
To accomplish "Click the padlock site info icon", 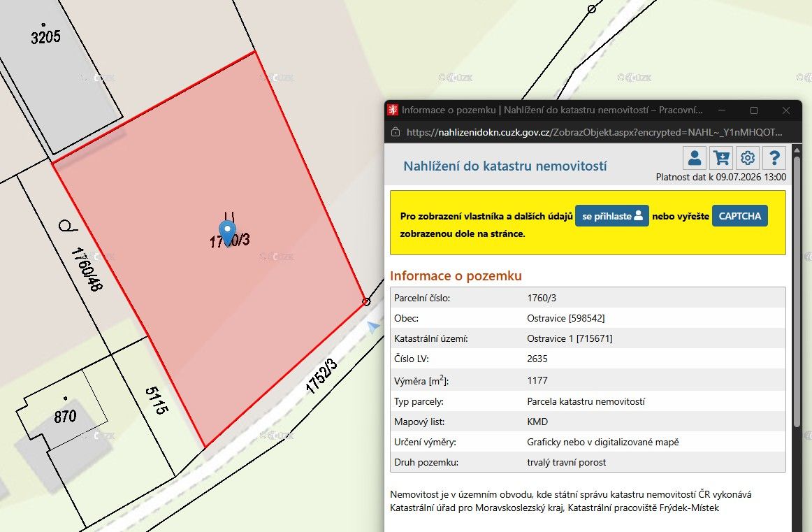I will pos(396,132).
